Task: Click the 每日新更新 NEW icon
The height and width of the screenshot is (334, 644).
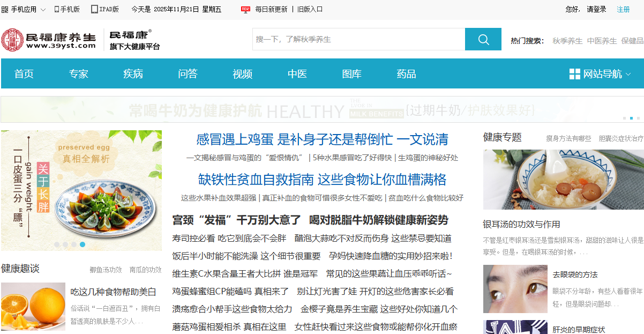Action: (x=245, y=9)
